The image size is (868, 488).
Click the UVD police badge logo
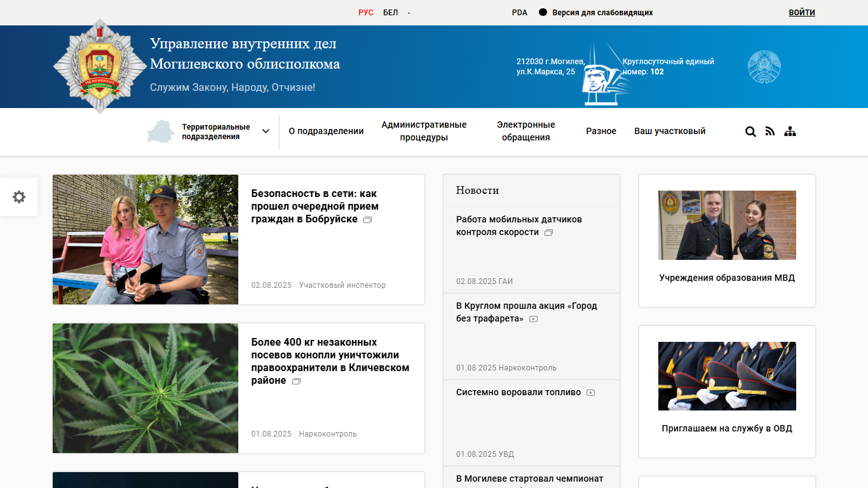point(99,67)
